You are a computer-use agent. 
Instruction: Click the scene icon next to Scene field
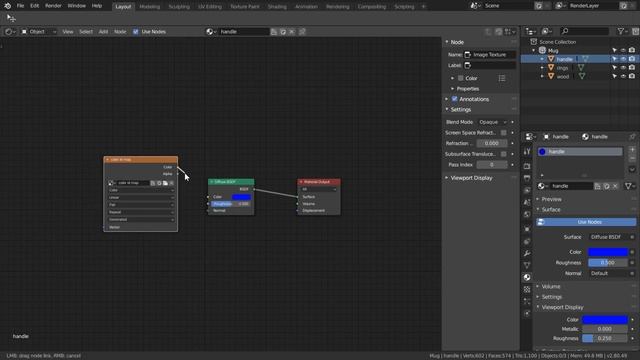[475, 6]
